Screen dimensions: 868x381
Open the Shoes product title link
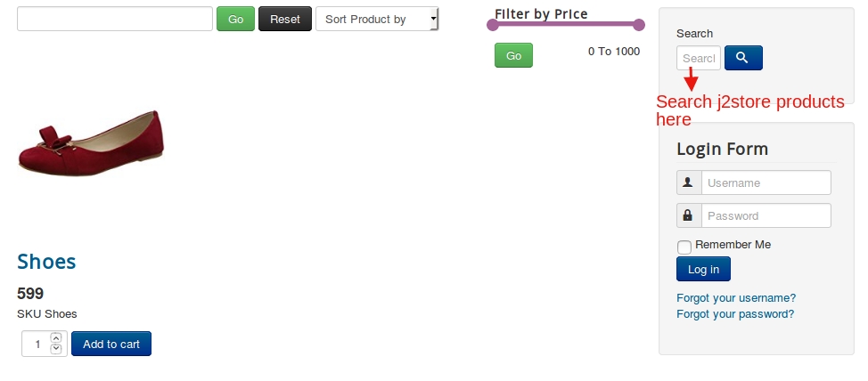46,261
